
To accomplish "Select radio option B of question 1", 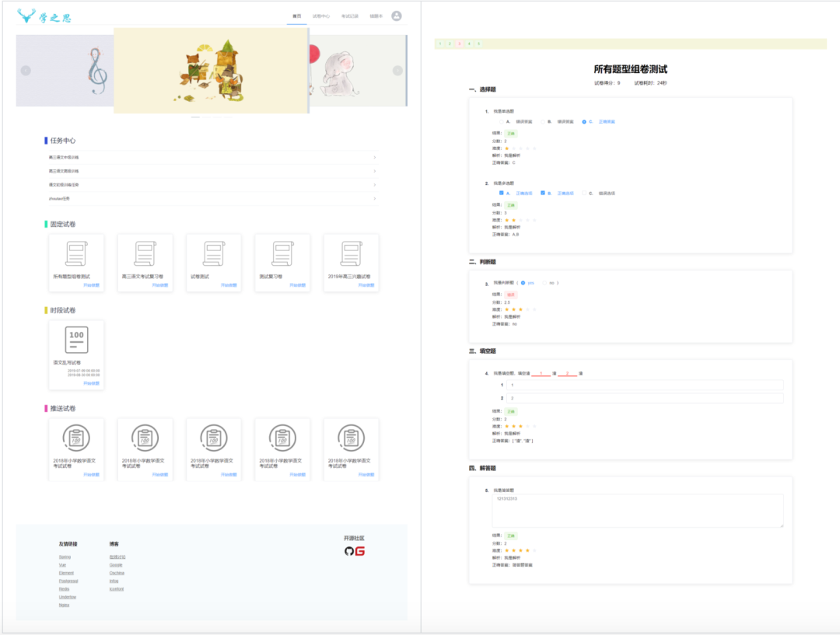I will [543, 122].
